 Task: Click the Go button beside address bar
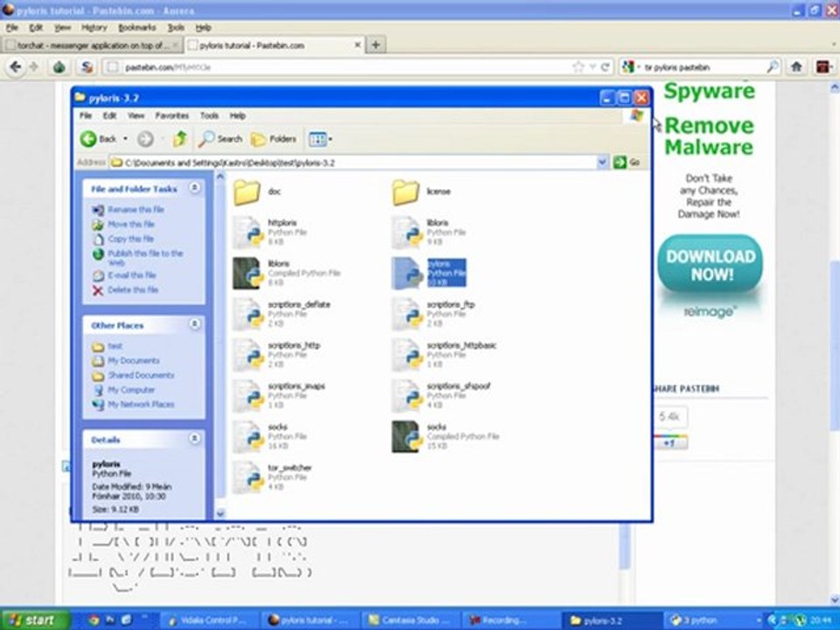click(626, 163)
